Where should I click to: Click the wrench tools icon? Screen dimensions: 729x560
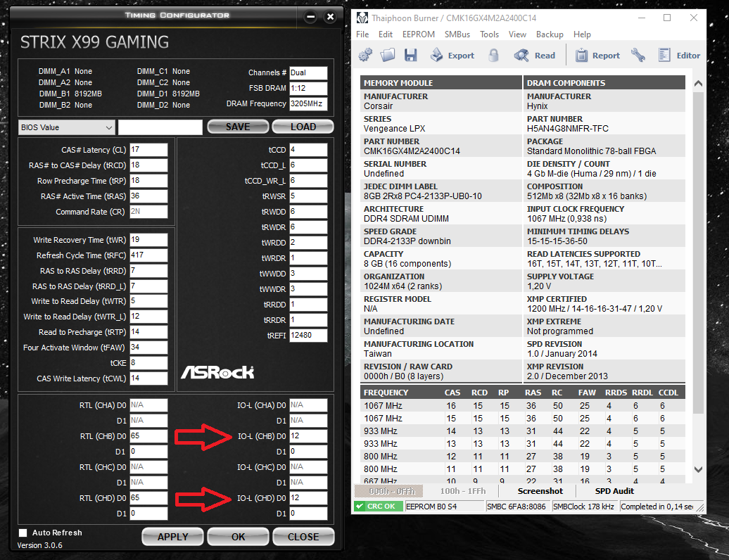pyautogui.click(x=638, y=56)
